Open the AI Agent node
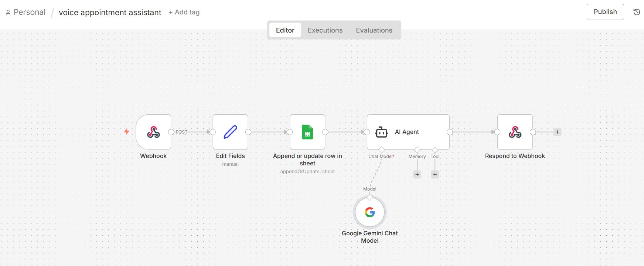 click(x=408, y=132)
